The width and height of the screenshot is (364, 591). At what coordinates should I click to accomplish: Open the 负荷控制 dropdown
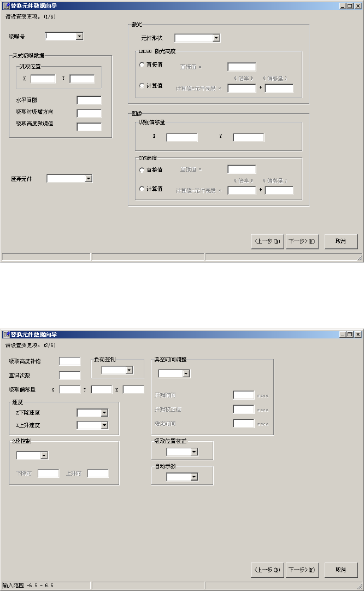tap(129, 370)
